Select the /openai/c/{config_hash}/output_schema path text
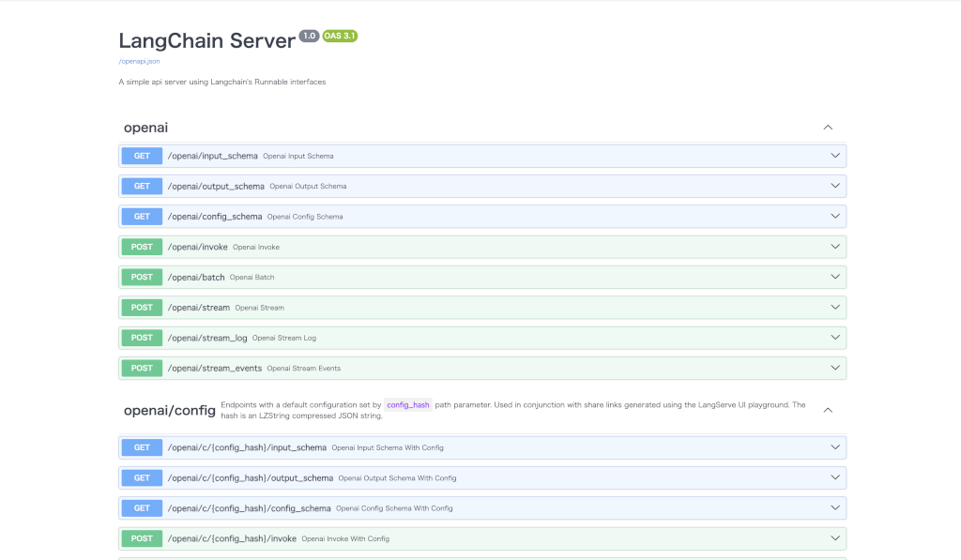 coord(250,477)
